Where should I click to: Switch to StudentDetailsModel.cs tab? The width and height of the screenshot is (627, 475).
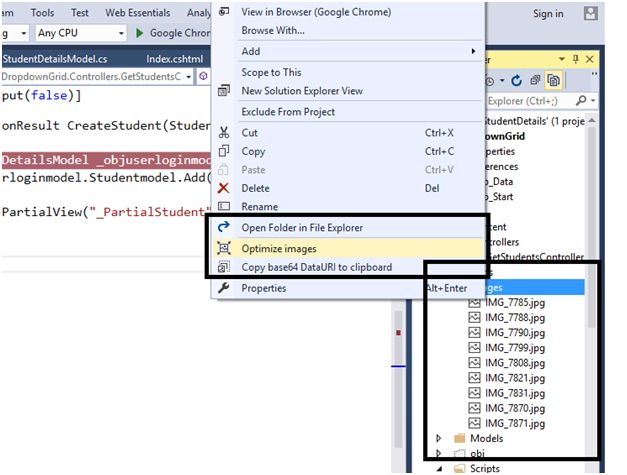pyautogui.click(x=55, y=59)
